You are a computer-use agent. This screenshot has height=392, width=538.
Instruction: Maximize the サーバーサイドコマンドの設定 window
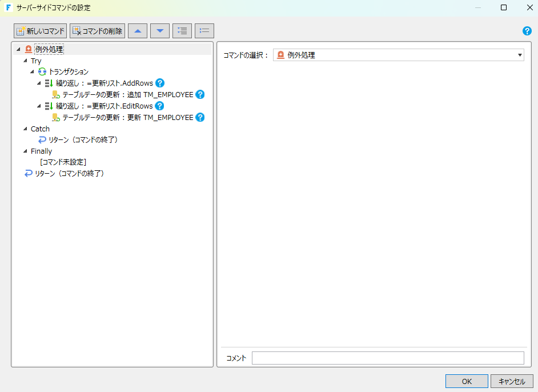pos(504,7)
